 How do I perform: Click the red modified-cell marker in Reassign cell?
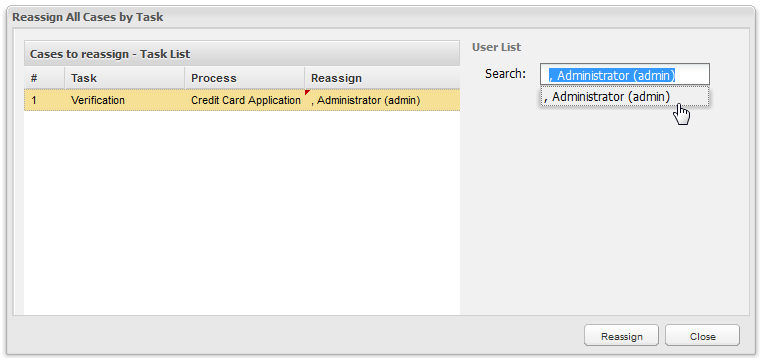click(307, 92)
